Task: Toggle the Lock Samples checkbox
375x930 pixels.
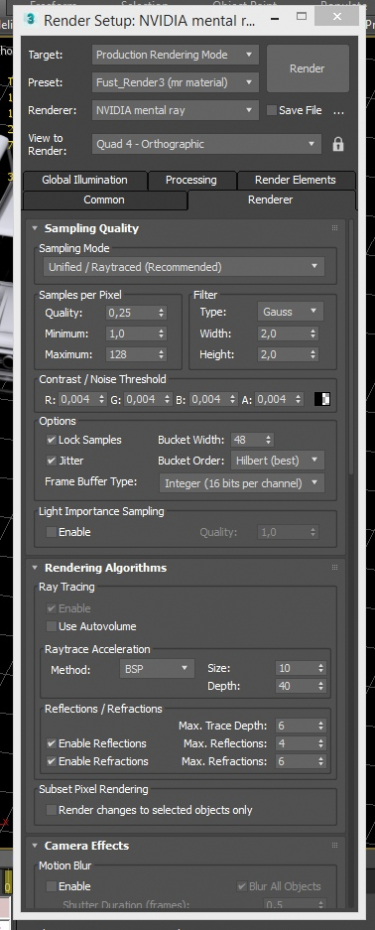Action: tap(52, 440)
